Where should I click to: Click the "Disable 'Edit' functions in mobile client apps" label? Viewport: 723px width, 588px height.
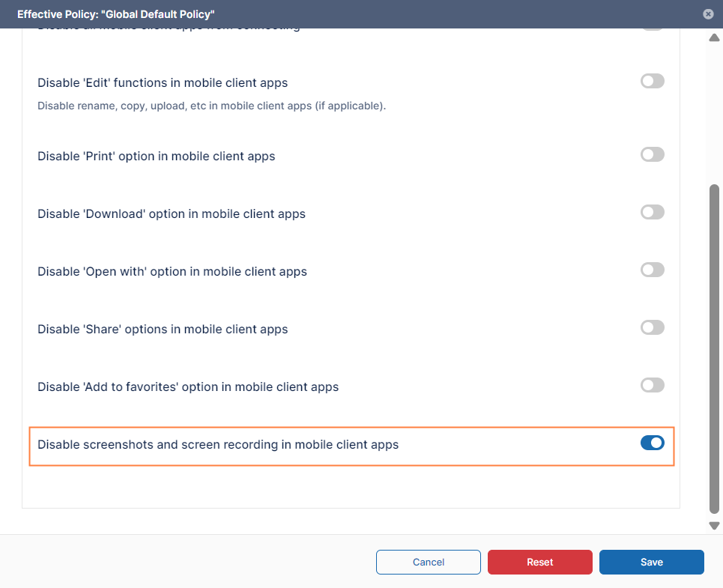point(163,83)
